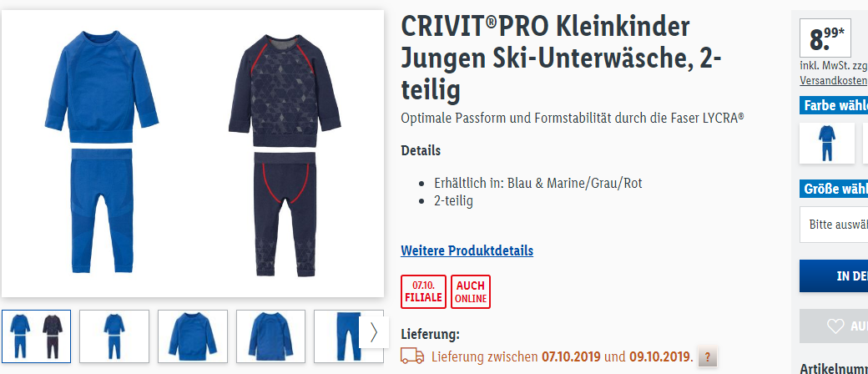This screenshot has height=374, width=868.
Task: Click the Farbe wählen header
Action: click(x=834, y=105)
